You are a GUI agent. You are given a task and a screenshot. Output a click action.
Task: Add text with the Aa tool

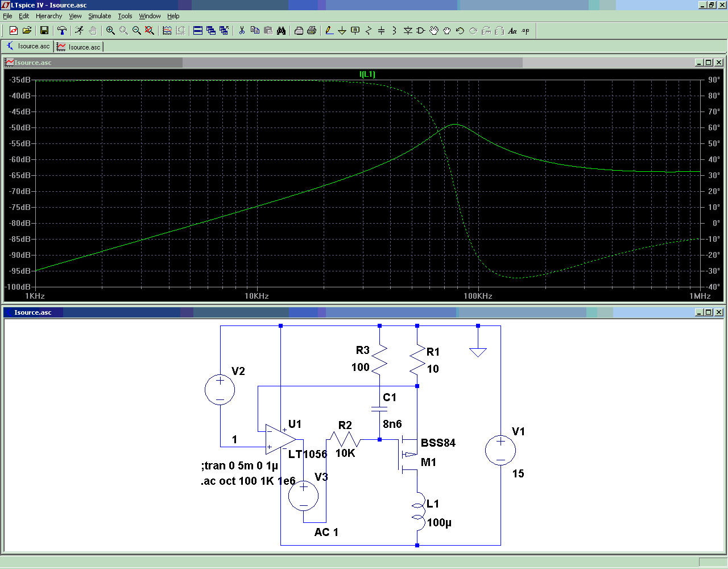click(512, 31)
